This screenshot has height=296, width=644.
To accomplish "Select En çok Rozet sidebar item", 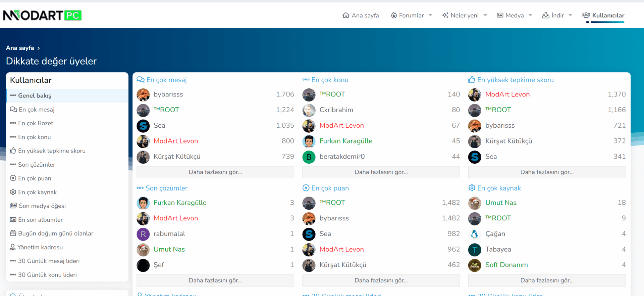I will (x=36, y=123).
